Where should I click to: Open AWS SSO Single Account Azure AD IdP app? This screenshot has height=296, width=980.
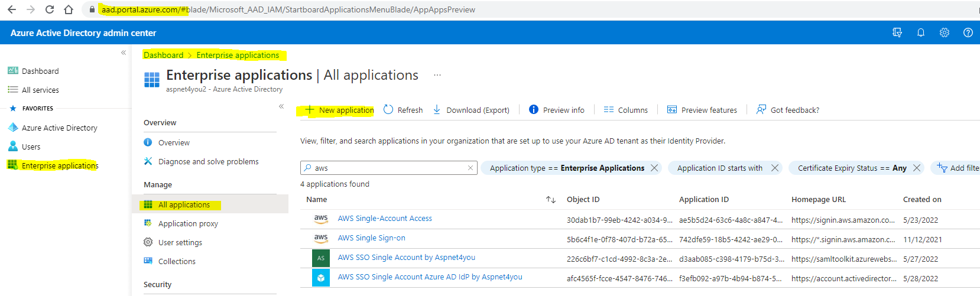(x=430, y=277)
